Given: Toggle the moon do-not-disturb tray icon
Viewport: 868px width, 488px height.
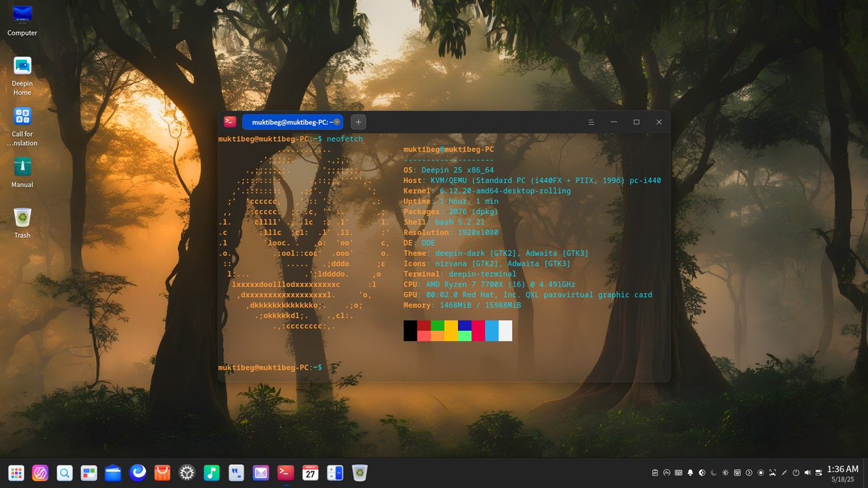Looking at the screenshot, I should [x=714, y=473].
